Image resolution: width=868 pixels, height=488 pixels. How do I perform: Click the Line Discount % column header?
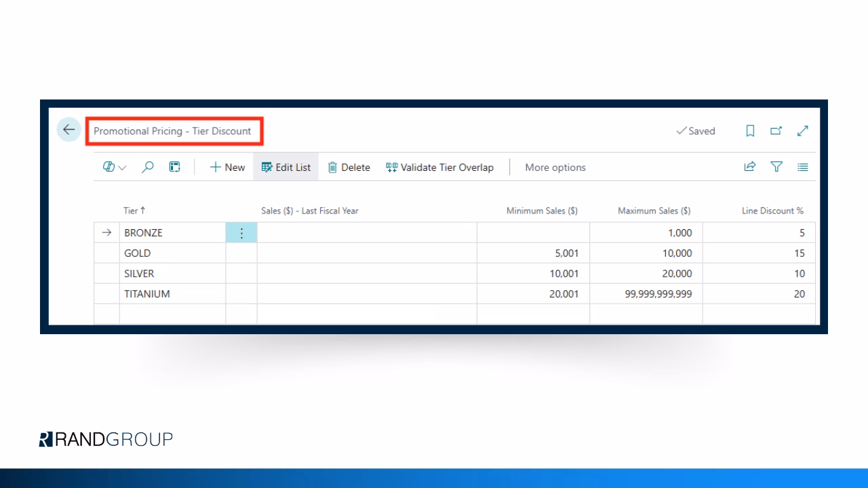click(772, 211)
